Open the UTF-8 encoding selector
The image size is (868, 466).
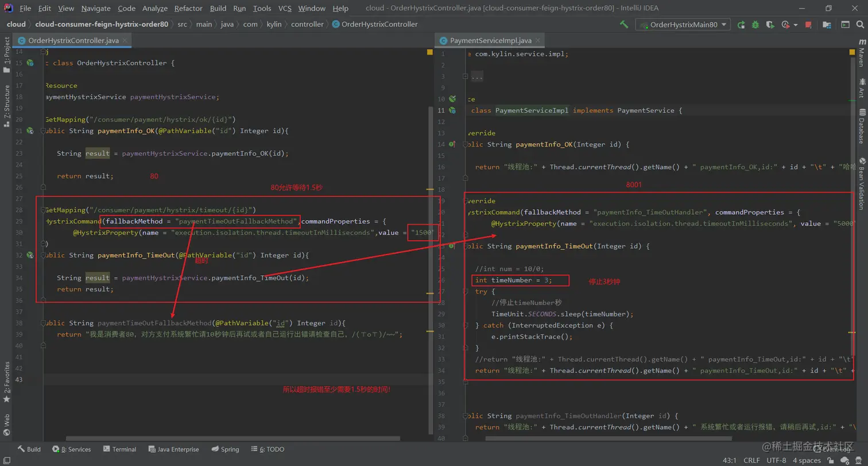(x=776, y=460)
